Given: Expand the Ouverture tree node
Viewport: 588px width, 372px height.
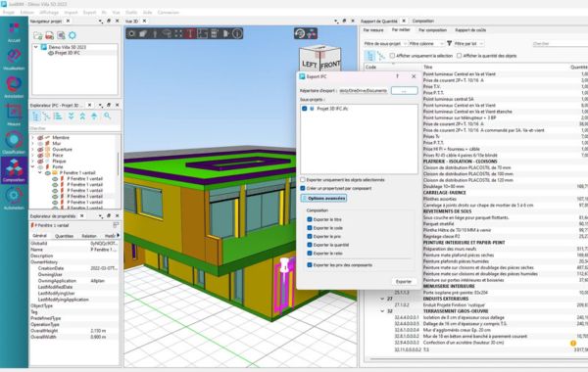Looking at the screenshot, I should click(32, 149).
